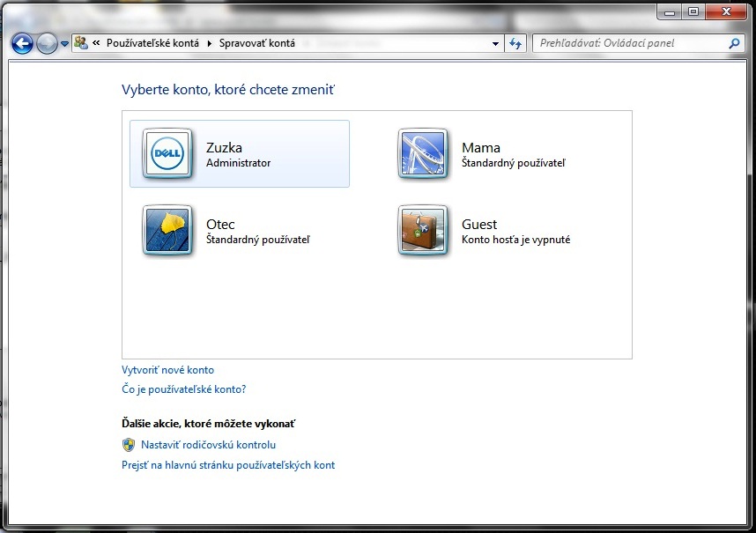Viewport: 756px width, 533px height.
Task: Open Zuzka's Dell logo account picture
Action: (167, 153)
